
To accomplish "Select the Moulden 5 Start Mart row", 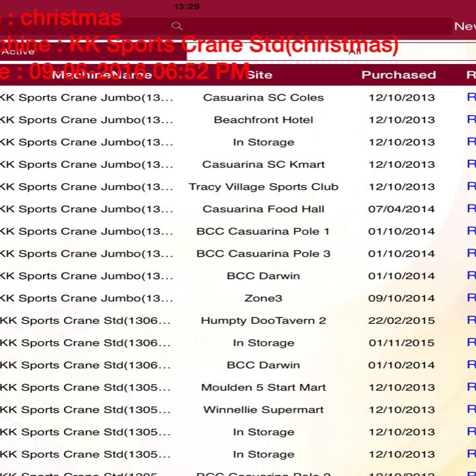I will [263, 387].
